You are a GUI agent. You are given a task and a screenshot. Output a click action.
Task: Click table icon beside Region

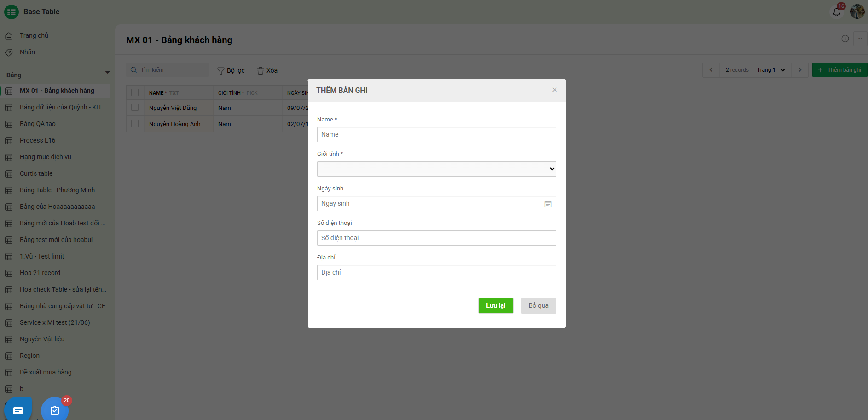click(x=9, y=356)
